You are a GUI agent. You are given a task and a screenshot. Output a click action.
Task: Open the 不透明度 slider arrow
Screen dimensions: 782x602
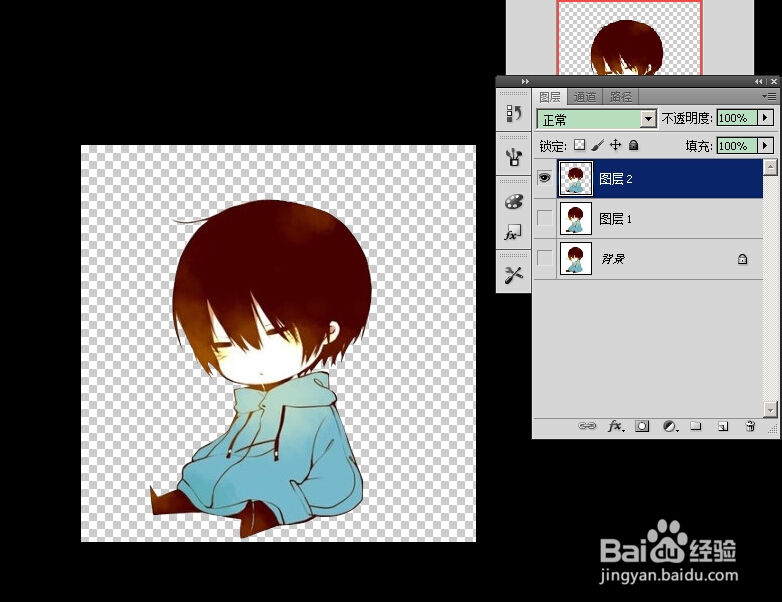(766, 118)
